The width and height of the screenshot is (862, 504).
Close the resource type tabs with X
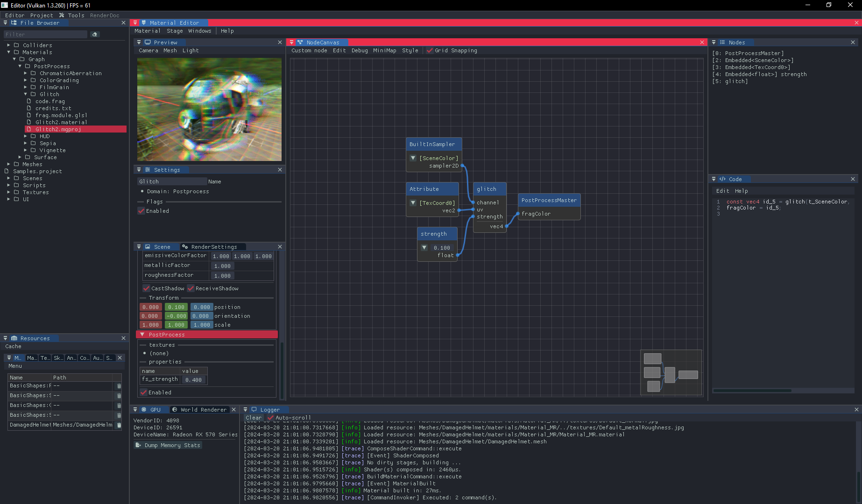pyautogui.click(x=120, y=358)
